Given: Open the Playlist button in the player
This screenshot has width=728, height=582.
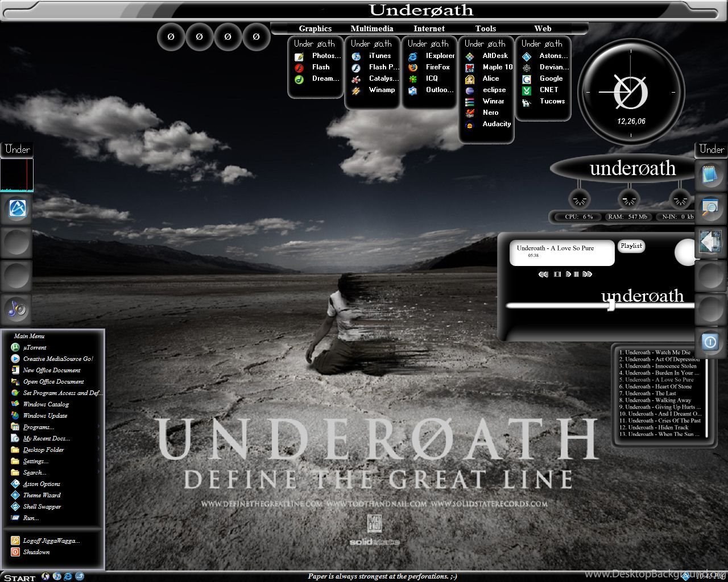Looking at the screenshot, I should pyautogui.click(x=631, y=246).
